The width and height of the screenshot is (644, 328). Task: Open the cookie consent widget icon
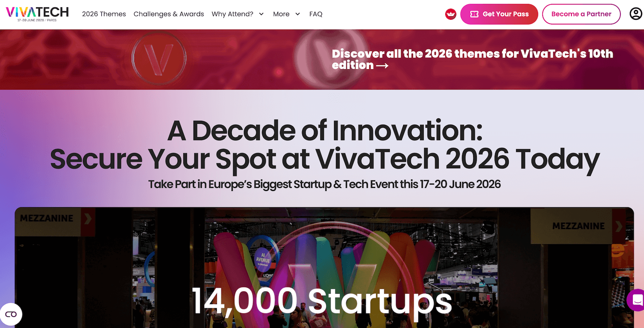click(x=11, y=314)
